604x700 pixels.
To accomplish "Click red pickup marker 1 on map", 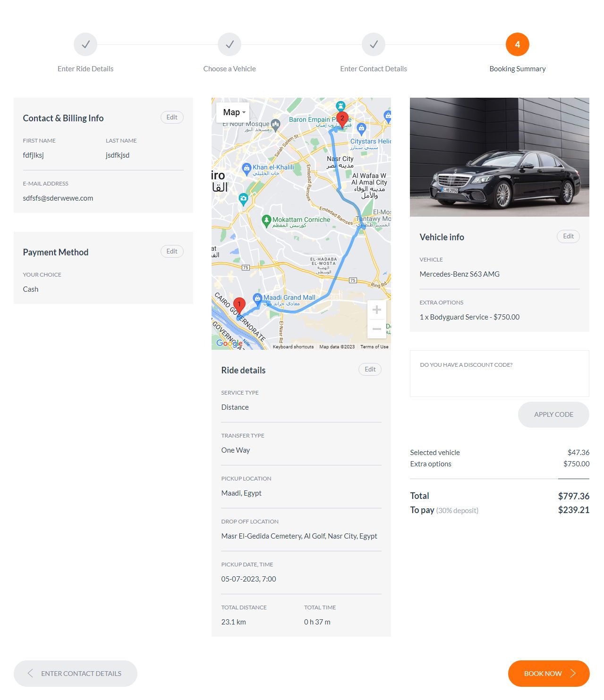I will (239, 305).
